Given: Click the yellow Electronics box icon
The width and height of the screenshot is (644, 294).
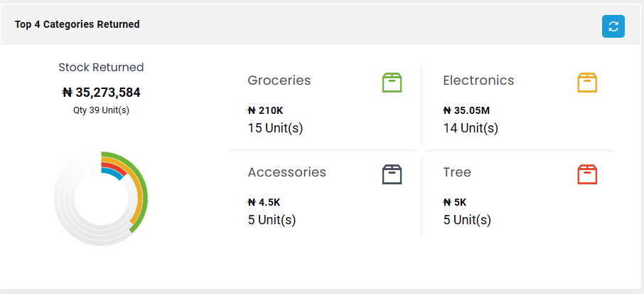Looking at the screenshot, I should click(x=587, y=83).
